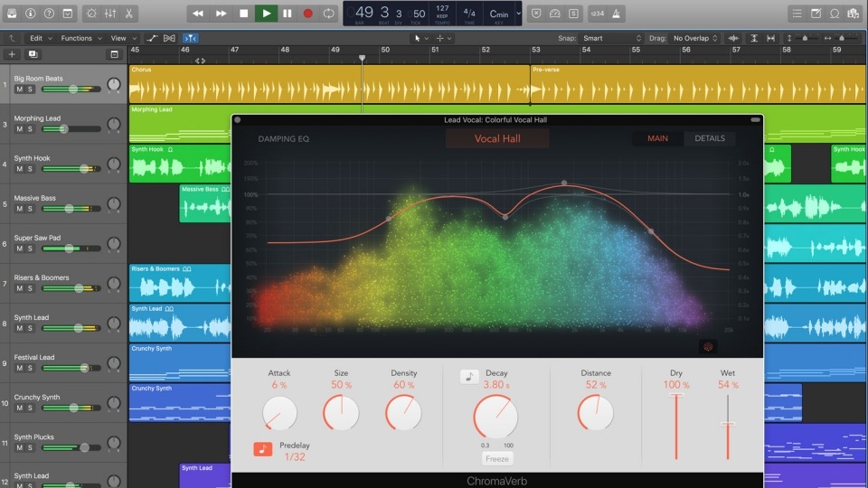Image resolution: width=868 pixels, height=488 pixels.
Task: Toggle the Flex show/hide button
Action: click(169, 38)
